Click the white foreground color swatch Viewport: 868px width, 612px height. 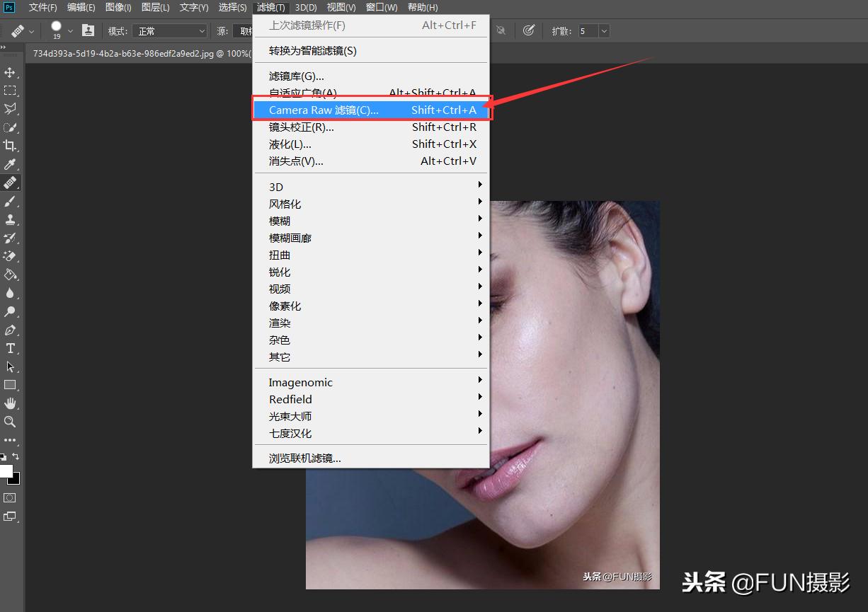(6, 471)
